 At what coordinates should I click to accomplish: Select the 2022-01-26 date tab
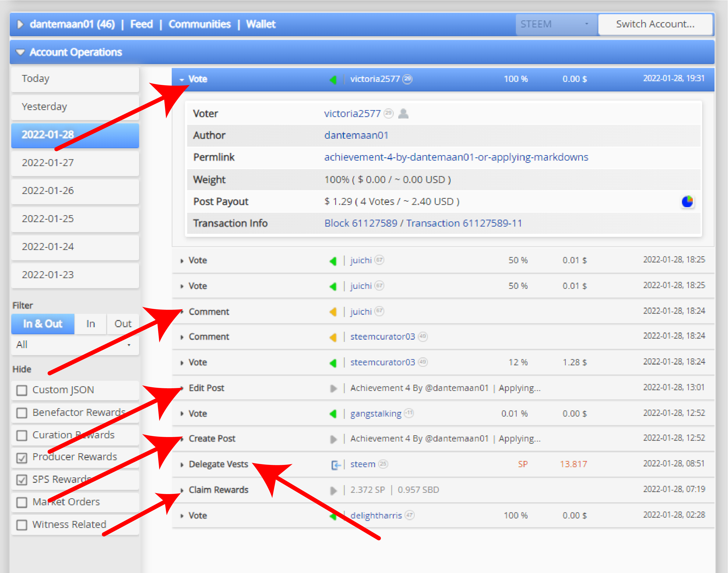pos(75,191)
